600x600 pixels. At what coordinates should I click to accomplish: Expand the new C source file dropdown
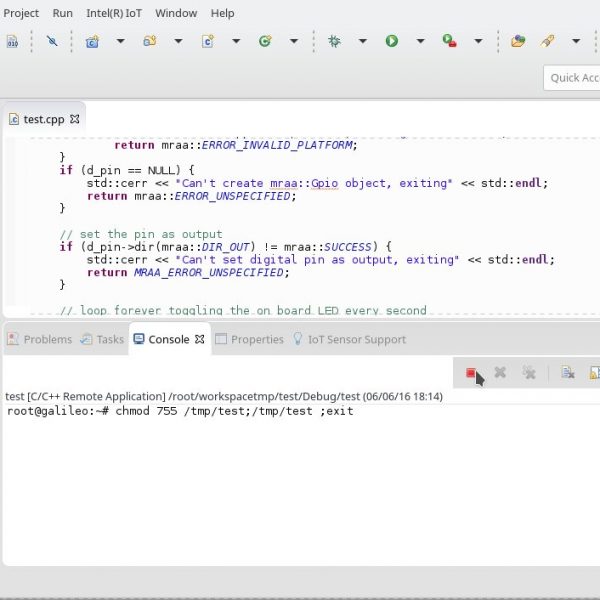pyautogui.click(x=236, y=41)
